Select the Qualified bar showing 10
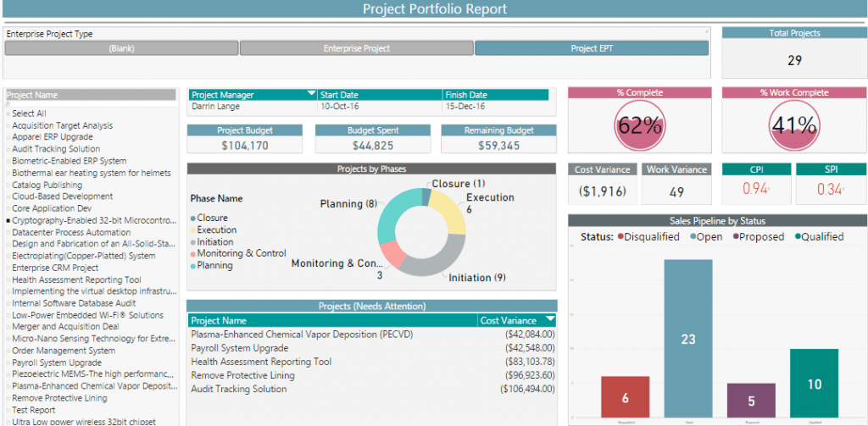The height and width of the screenshot is (426, 868). (815, 384)
